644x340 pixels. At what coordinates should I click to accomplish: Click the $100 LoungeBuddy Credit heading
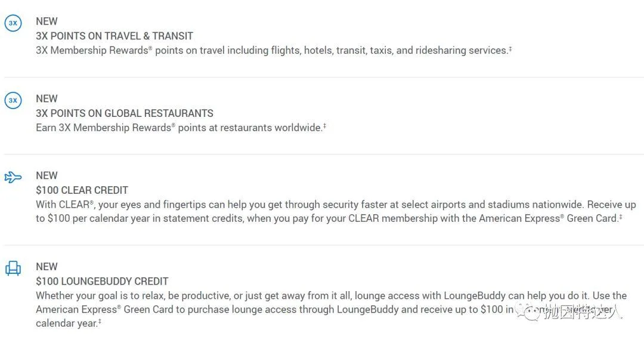(x=102, y=281)
